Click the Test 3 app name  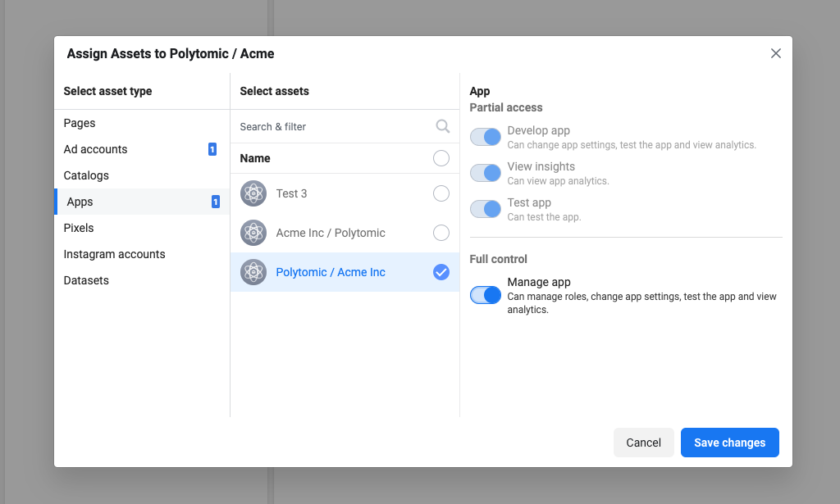pos(291,193)
